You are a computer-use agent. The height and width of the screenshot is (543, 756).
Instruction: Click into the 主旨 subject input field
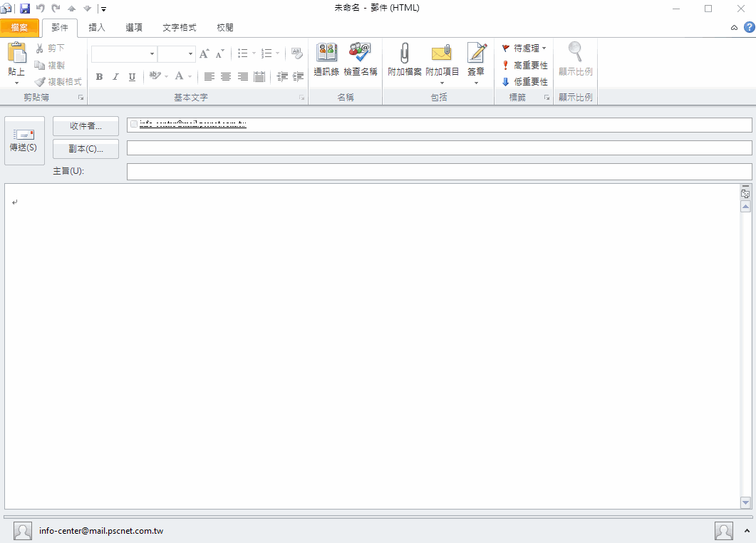pyautogui.click(x=439, y=172)
